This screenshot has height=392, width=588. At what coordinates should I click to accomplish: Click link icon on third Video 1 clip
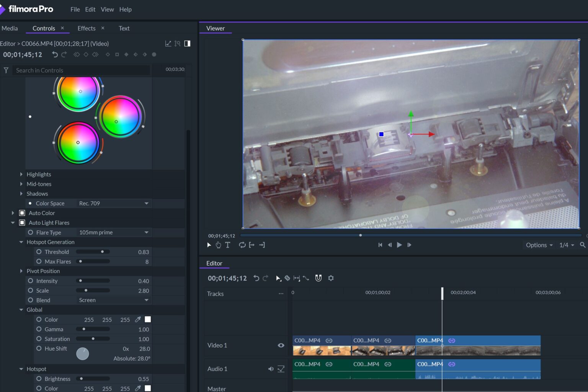point(452,341)
